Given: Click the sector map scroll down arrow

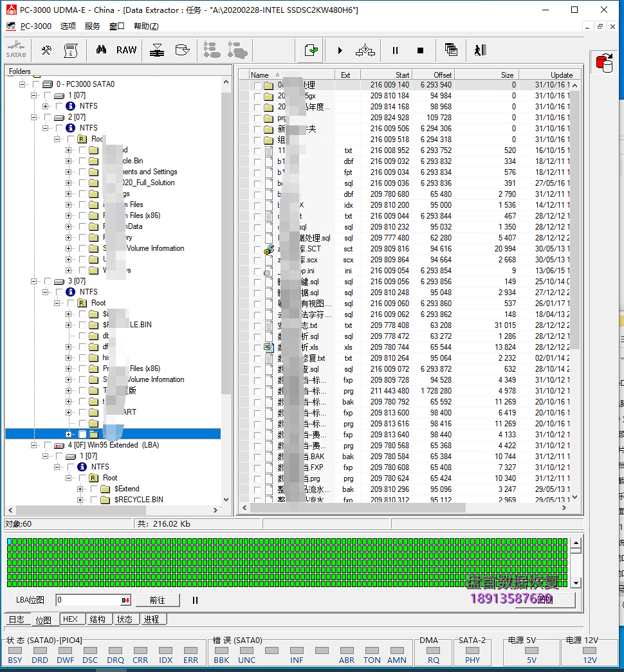Looking at the screenshot, I should pyautogui.click(x=576, y=583).
